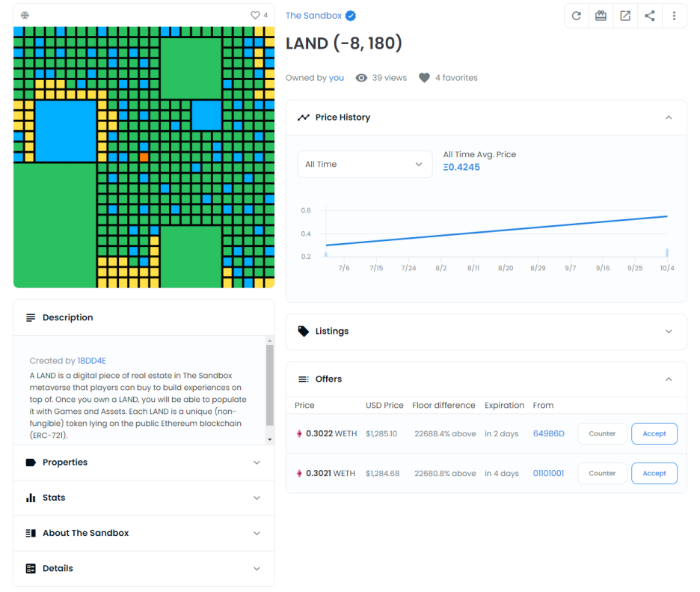
Task: Collapse the Offers section
Action: click(669, 379)
